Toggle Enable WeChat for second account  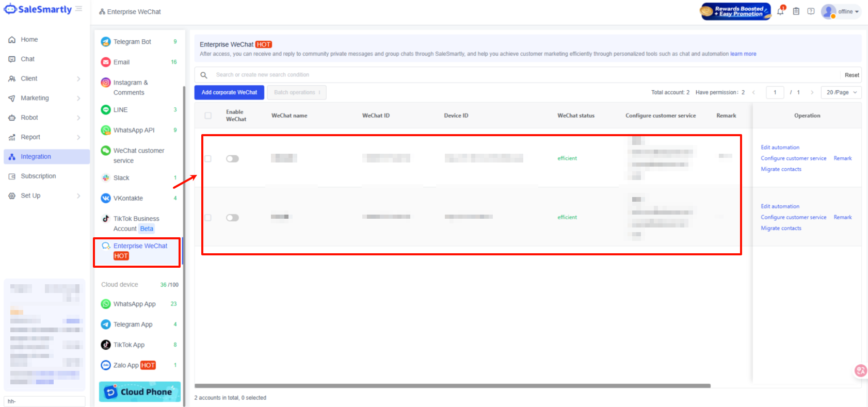(232, 218)
